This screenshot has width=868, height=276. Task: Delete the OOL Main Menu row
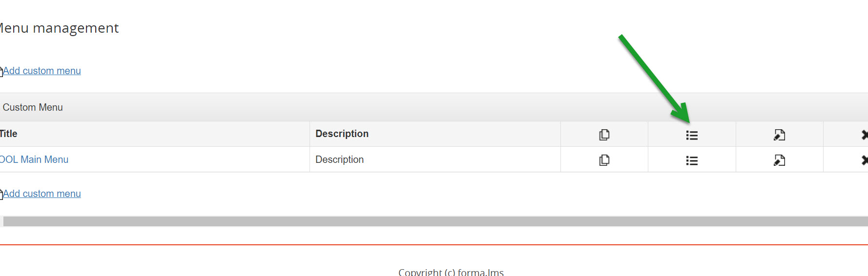coord(864,160)
